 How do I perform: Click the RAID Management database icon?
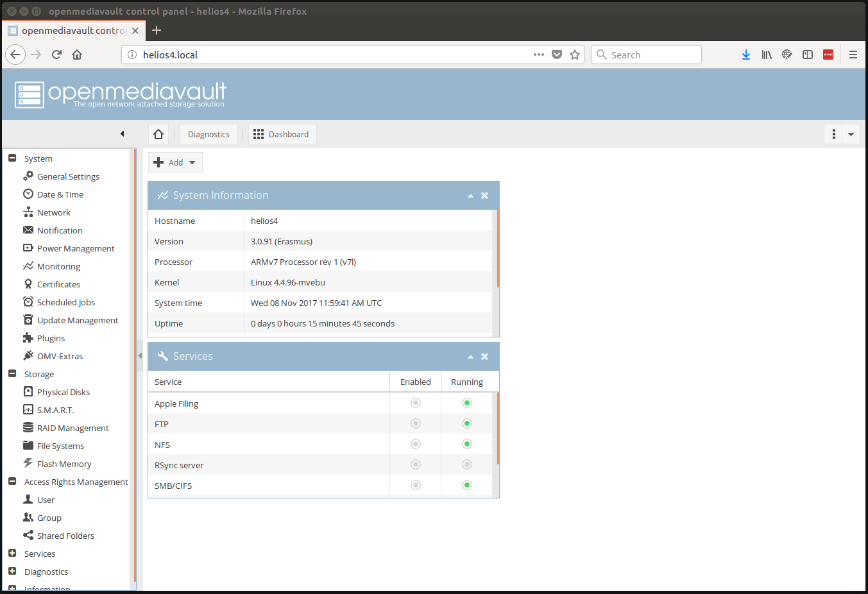tap(28, 427)
